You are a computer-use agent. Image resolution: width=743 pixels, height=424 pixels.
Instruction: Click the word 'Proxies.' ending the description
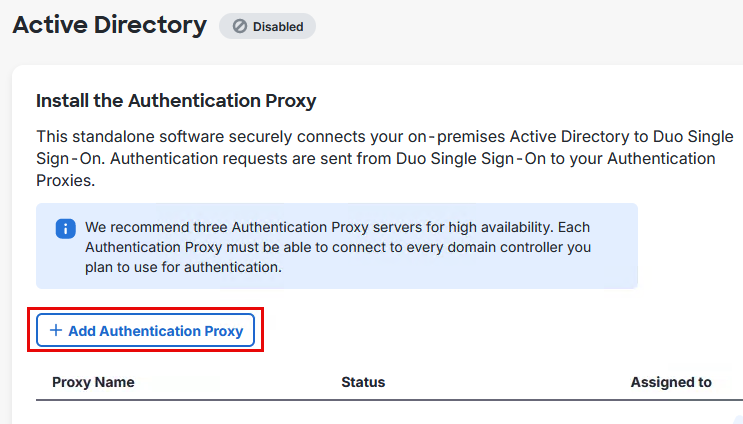65,180
